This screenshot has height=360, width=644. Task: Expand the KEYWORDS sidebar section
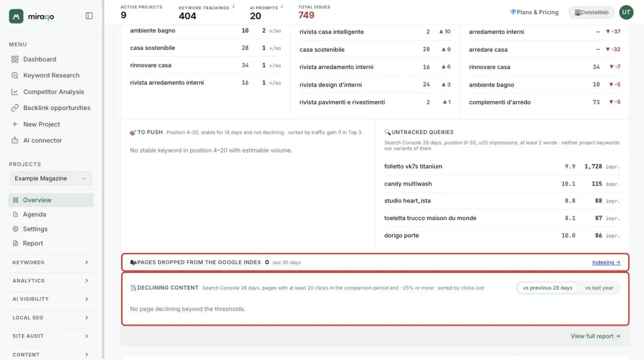coord(51,263)
